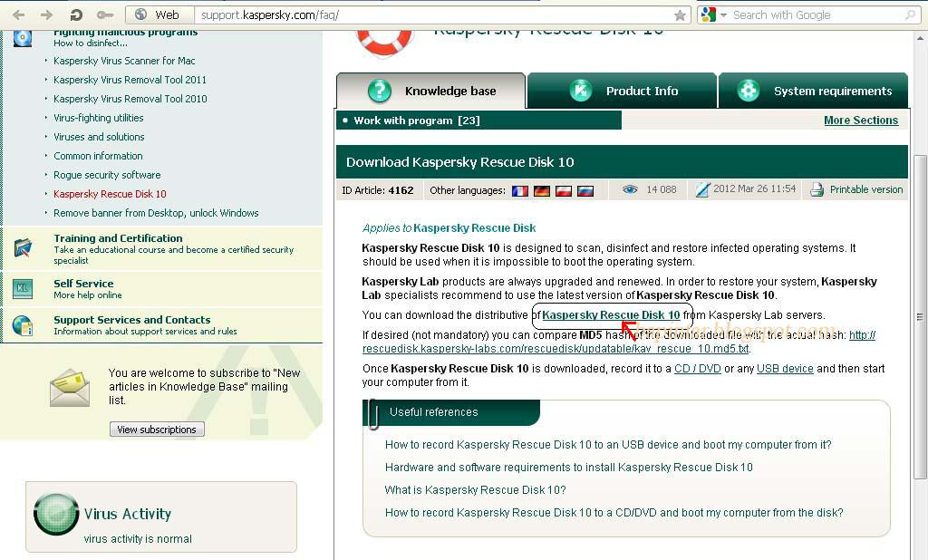This screenshot has height=560, width=928.
Task: Click the mailing list envelope icon
Action: (x=69, y=388)
